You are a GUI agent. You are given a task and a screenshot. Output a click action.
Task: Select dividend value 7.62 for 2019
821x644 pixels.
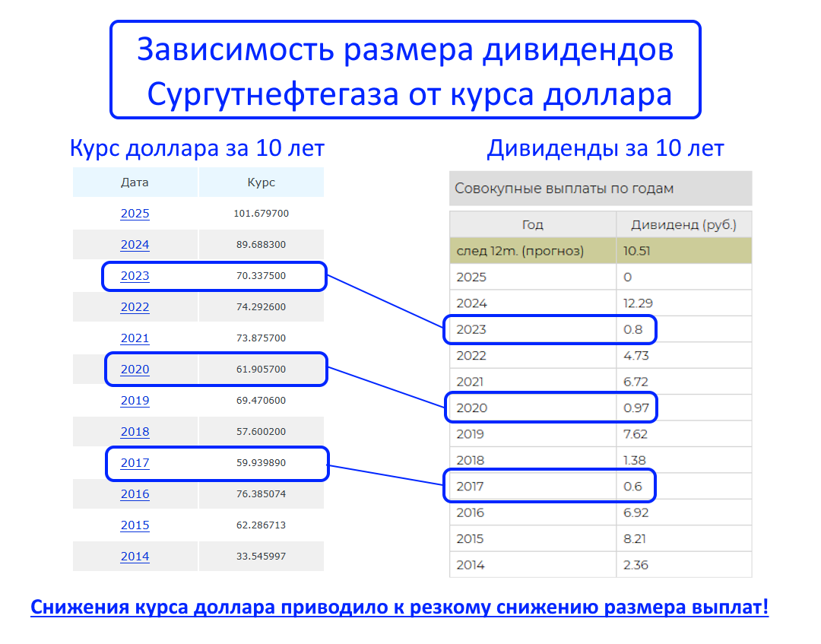tap(635, 434)
